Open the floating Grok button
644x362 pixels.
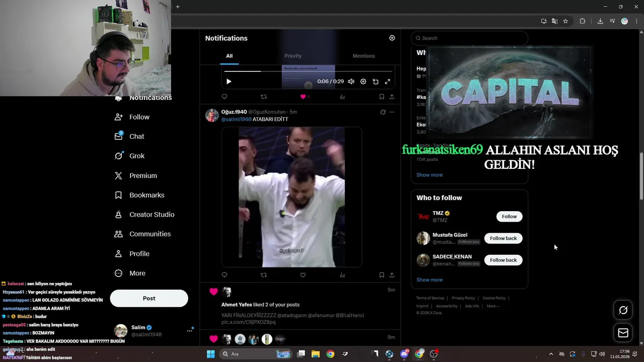(x=623, y=310)
